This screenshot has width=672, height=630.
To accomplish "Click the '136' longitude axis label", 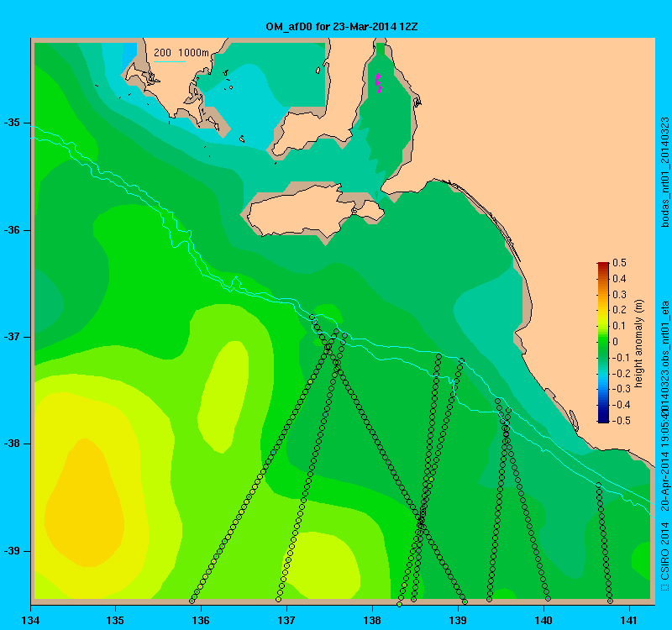I will coord(201,620).
